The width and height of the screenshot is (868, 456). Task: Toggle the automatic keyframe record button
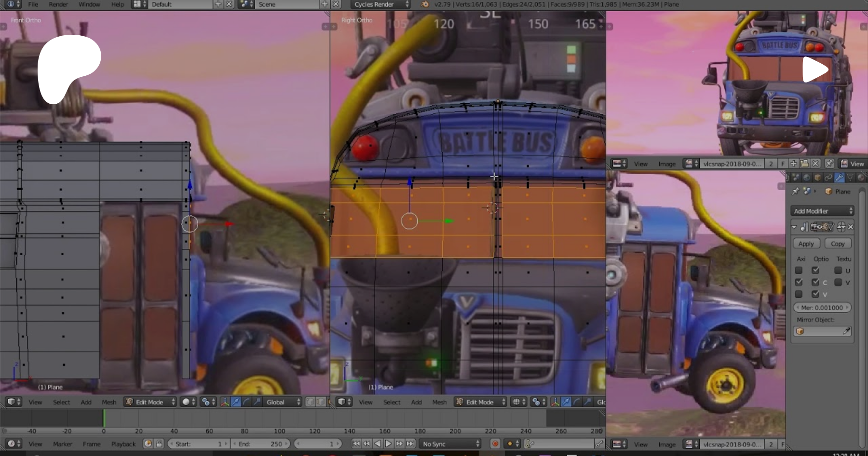point(495,443)
